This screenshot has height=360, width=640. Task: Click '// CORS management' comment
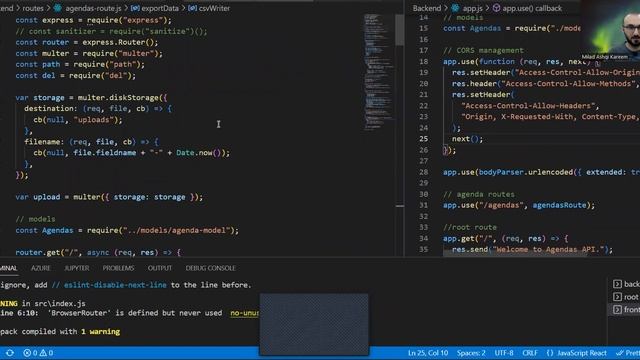click(483, 51)
